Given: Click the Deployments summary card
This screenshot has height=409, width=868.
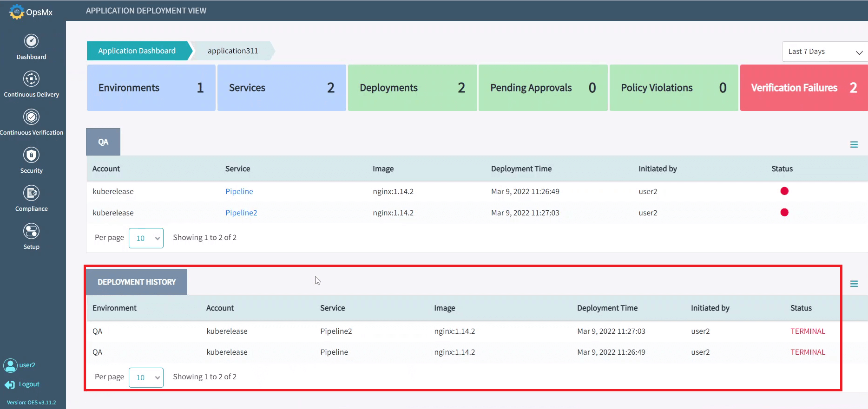Looking at the screenshot, I should tap(413, 88).
